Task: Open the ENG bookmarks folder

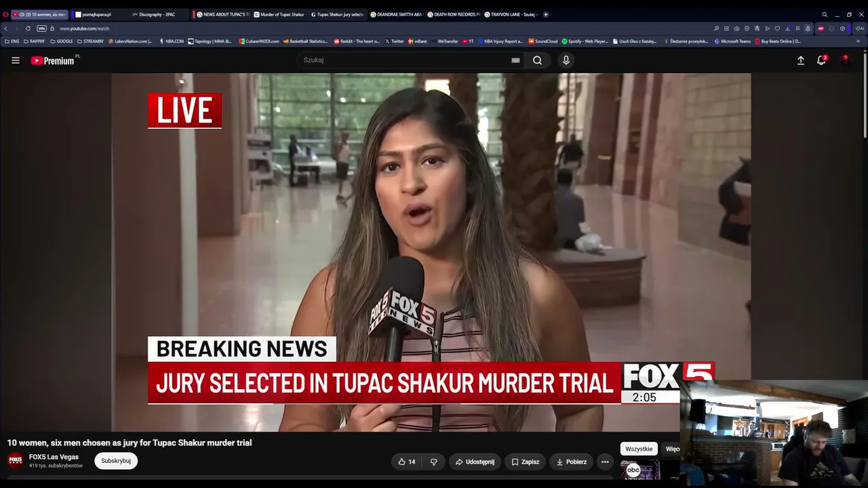Action: click(x=12, y=41)
